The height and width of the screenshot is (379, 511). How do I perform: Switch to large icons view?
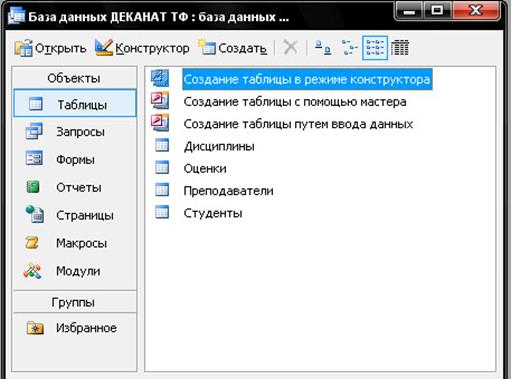[323, 48]
